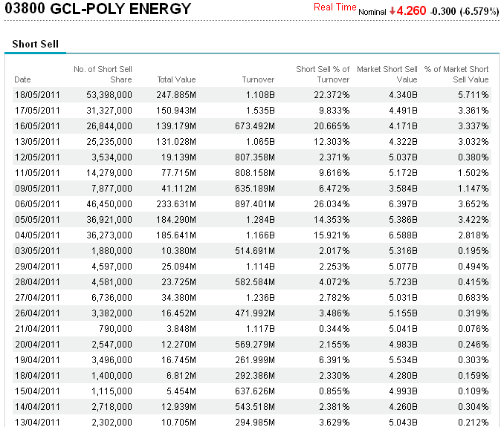Click the 790,000 short sell shares cell
The height and width of the screenshot is (427, 504).
[115, 329]
